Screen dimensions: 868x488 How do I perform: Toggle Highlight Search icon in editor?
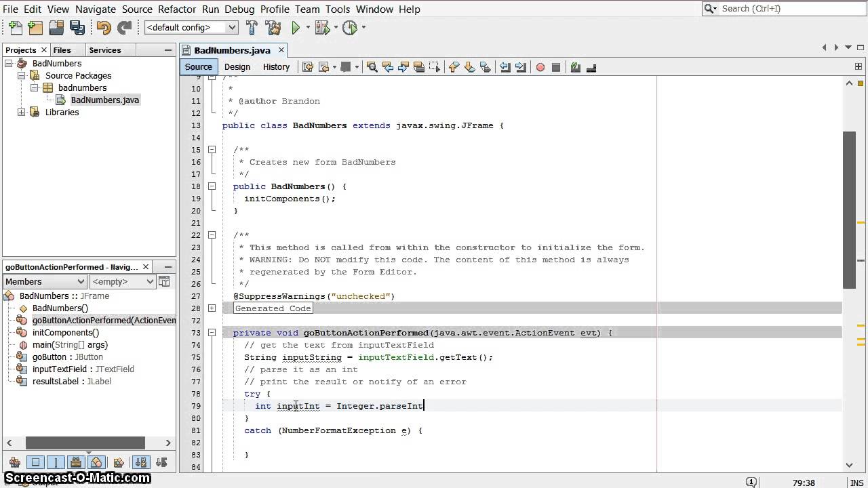point(418,67)
